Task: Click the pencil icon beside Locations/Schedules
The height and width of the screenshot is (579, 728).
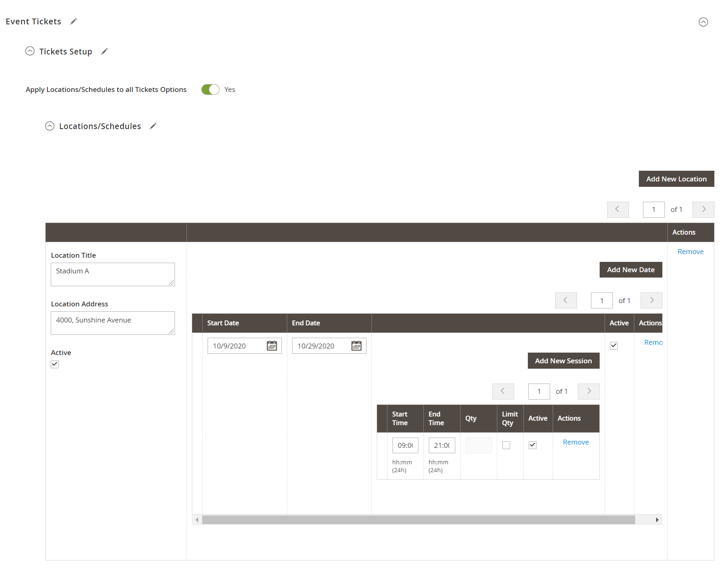Action: click(x=153, y=126)
